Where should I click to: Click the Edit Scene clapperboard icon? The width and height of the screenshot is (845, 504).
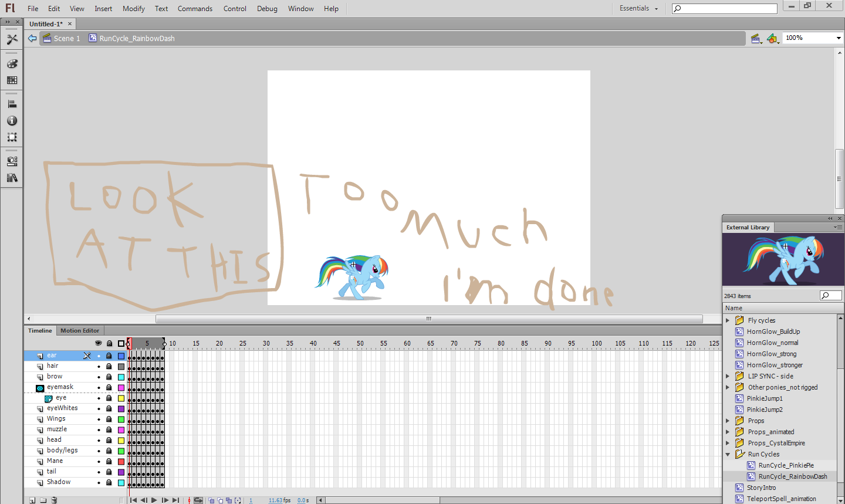pos(756,39)
